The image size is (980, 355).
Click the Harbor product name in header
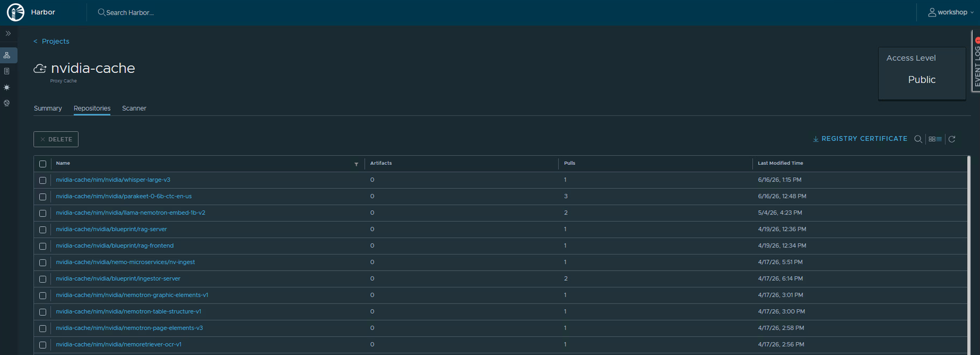pos(43,12)
